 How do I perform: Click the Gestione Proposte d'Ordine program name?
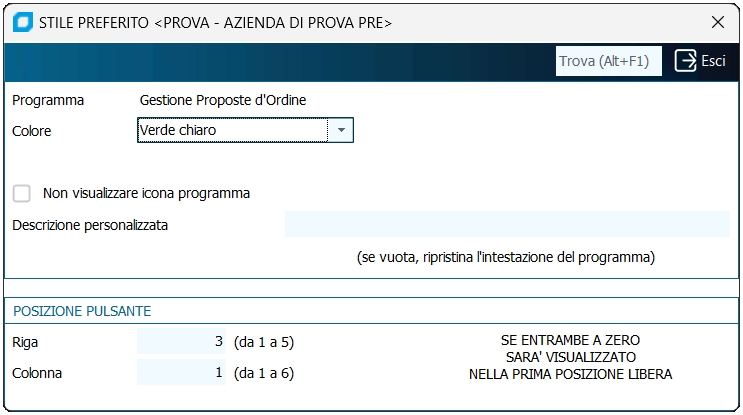coord(223,100)
